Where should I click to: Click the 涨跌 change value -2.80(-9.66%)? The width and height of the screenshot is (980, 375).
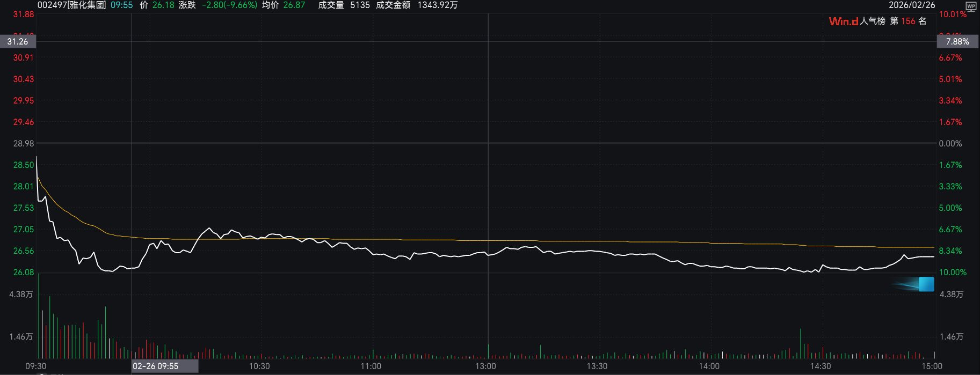tap(229, 5)
